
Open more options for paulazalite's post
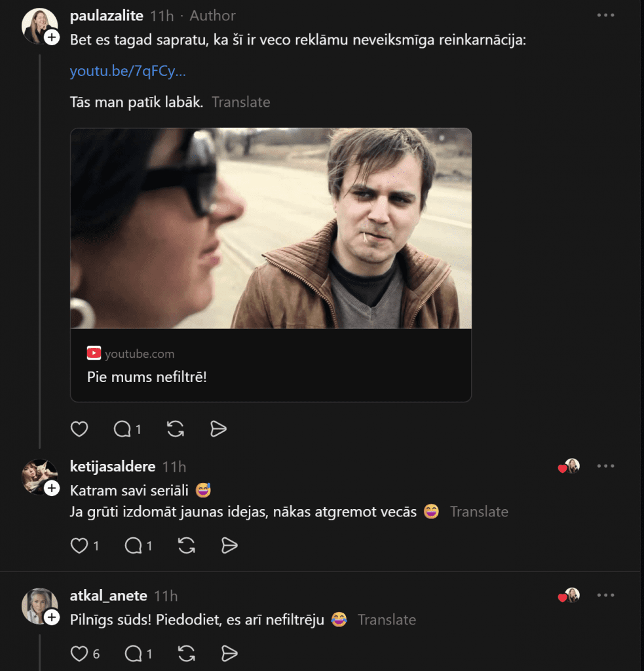coord(605,16)
